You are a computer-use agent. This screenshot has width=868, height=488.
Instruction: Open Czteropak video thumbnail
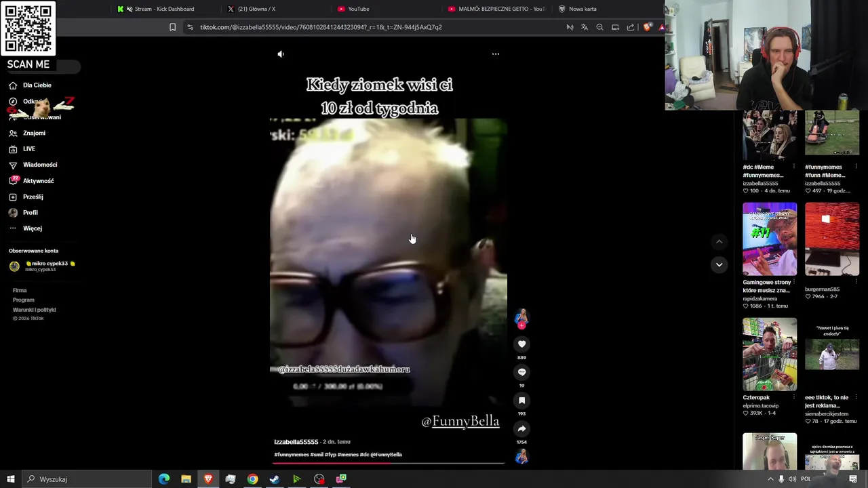tap(770, 354)
